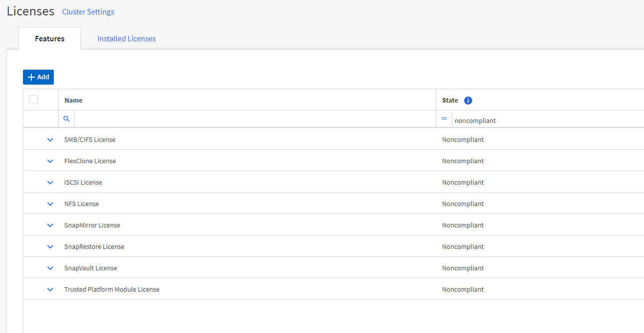Screen dimensions: 644x333
Task: Click the Name column header
Action: click(74, 100)
